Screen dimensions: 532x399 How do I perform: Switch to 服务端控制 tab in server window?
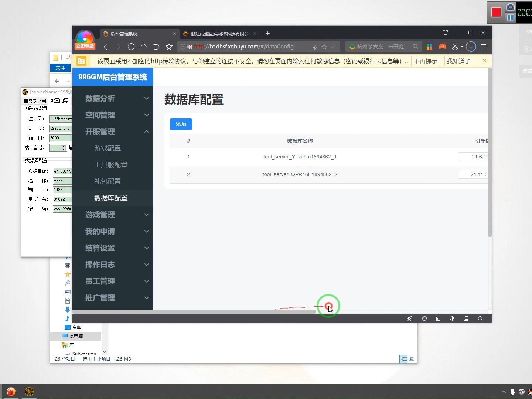pos(35,101)
